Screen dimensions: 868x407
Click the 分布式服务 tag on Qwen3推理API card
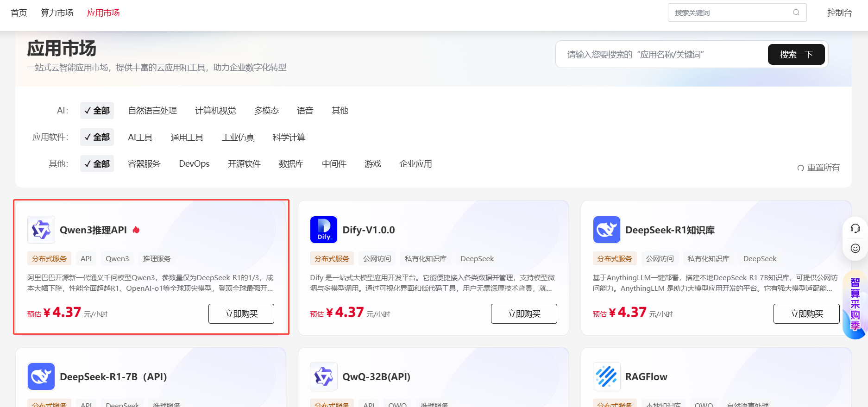coord(49,259)
